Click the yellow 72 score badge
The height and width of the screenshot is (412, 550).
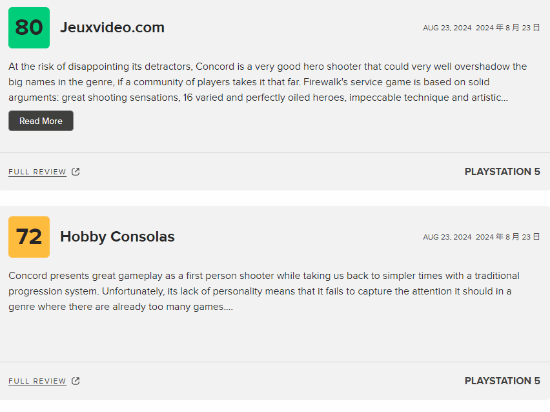[29, 237]
